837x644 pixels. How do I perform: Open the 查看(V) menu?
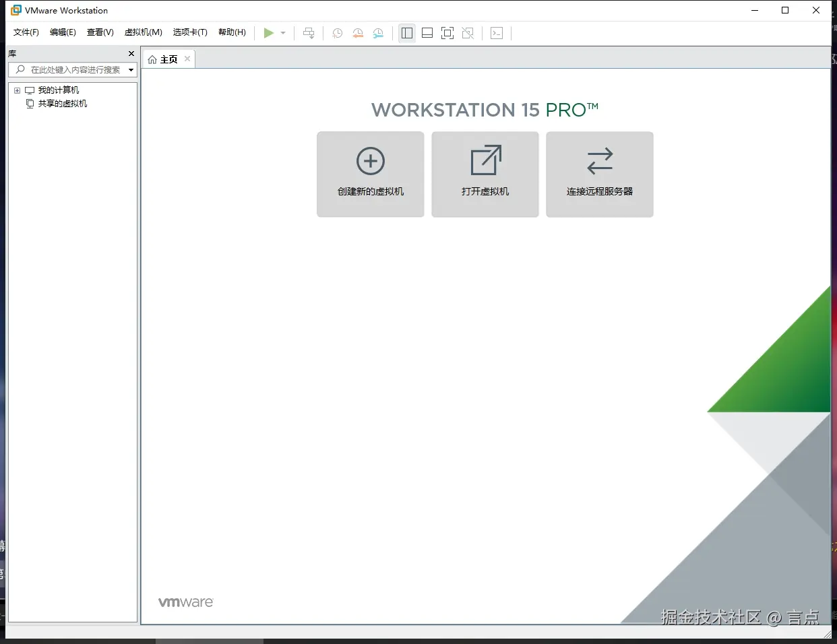pyautogui.click(x=100, y=32)
